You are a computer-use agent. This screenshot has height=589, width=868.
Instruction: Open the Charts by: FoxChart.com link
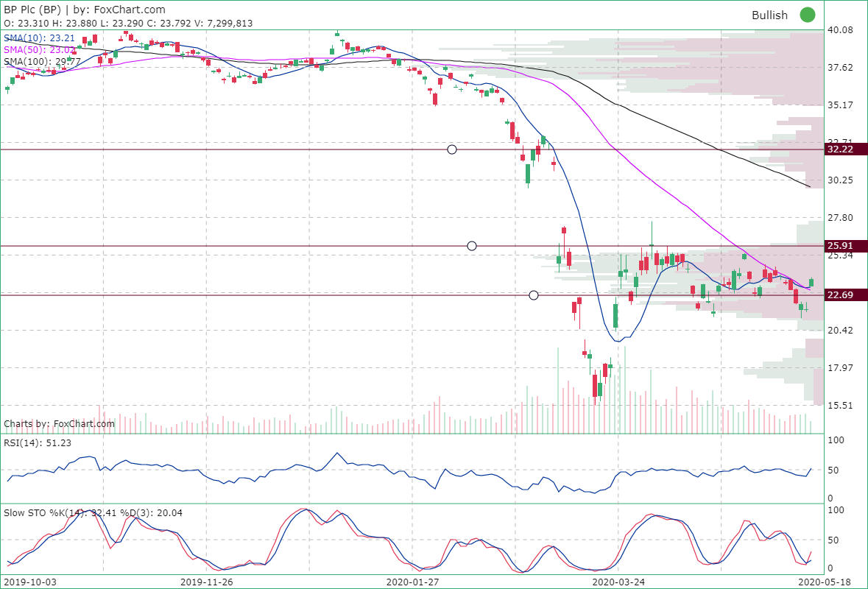[59, 424]
